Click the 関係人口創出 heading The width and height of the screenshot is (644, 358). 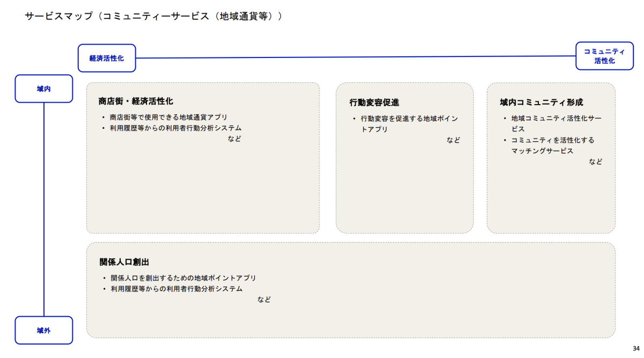[124, 262]
